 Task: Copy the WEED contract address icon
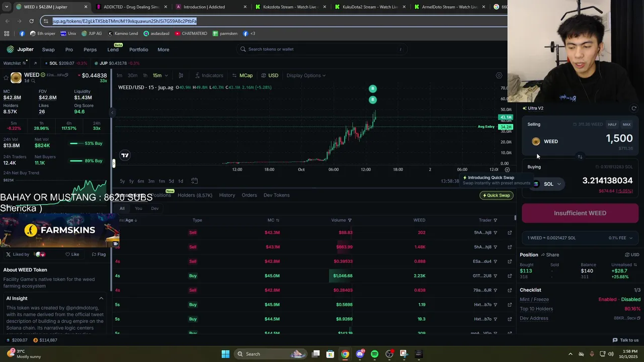(67, 75)
